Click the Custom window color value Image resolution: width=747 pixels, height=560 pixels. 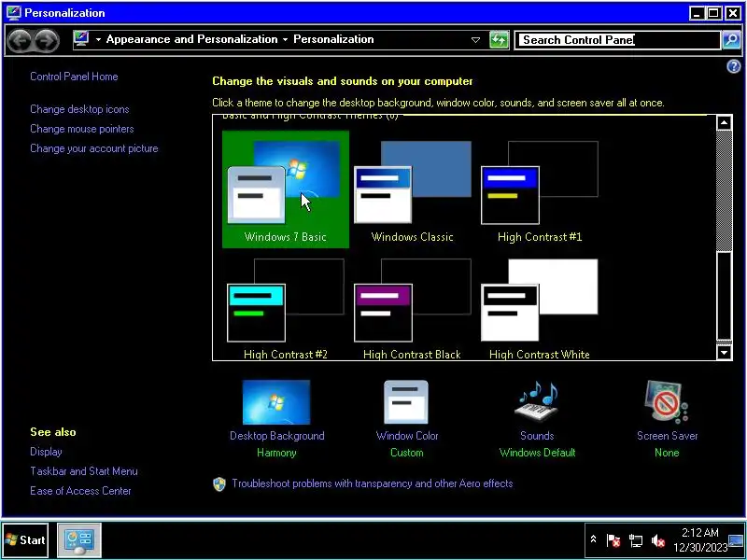click(406, 453)
